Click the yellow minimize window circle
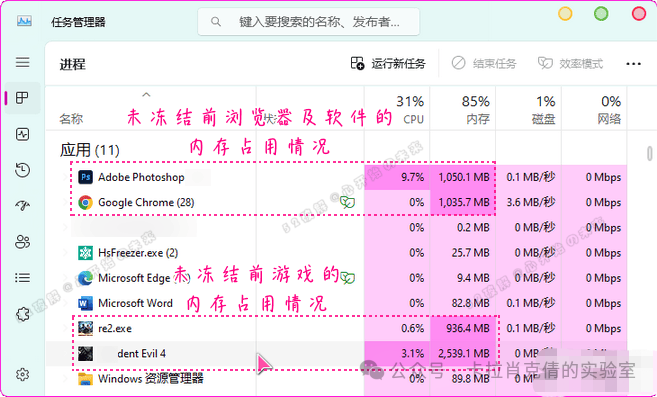 [565, 13]
